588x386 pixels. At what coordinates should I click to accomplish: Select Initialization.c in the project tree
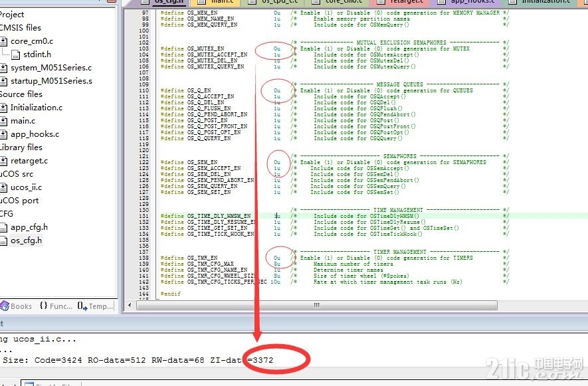click(37, 108)
